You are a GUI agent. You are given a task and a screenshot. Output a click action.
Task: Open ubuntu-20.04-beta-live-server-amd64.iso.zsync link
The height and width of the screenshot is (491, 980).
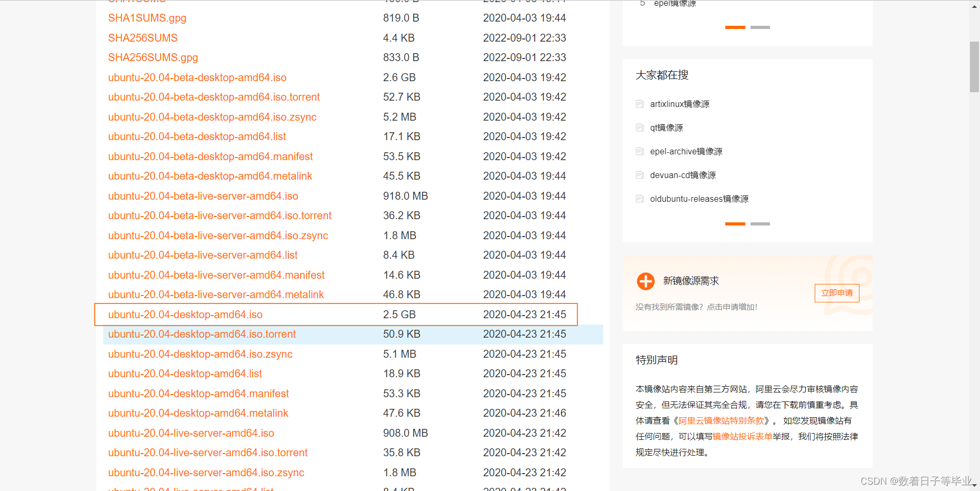tap(218, 235)
